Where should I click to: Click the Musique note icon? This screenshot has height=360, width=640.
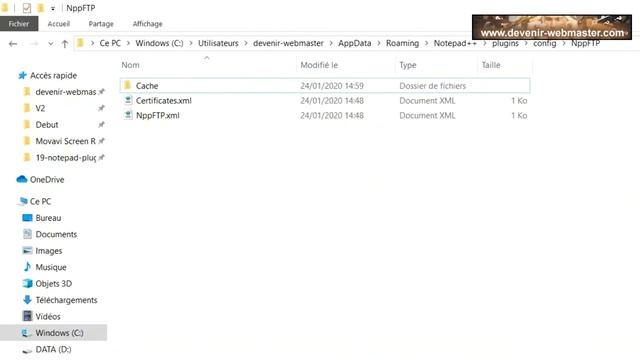coord(27,267)
